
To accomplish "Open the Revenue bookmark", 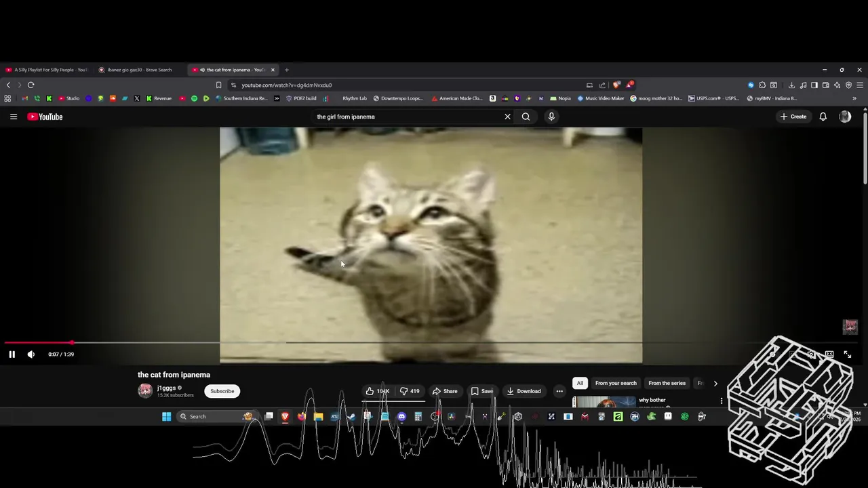I will (x=159, y=98).
